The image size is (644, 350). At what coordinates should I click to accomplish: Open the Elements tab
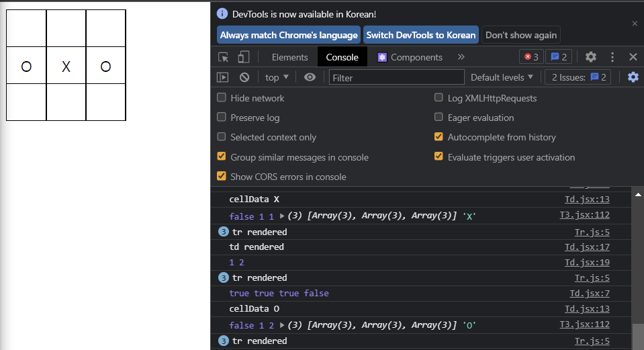289,57
